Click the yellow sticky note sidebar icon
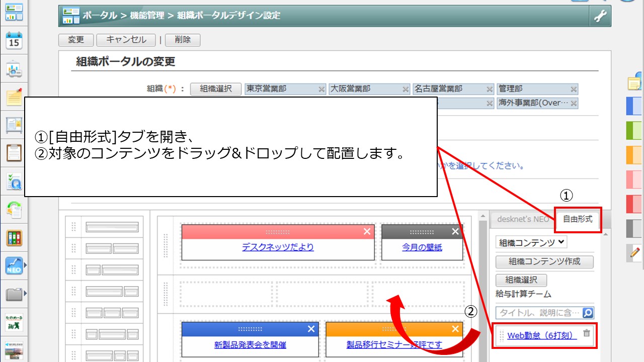The width and height of the screenshot is (644, 362). click(x=14, y=97)
